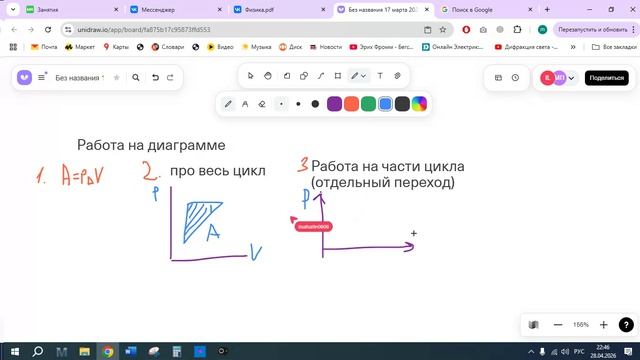The width and height of the screenshot is (640, 360).
Task: Pick the orange pen color
Action: tap(351, 104)
